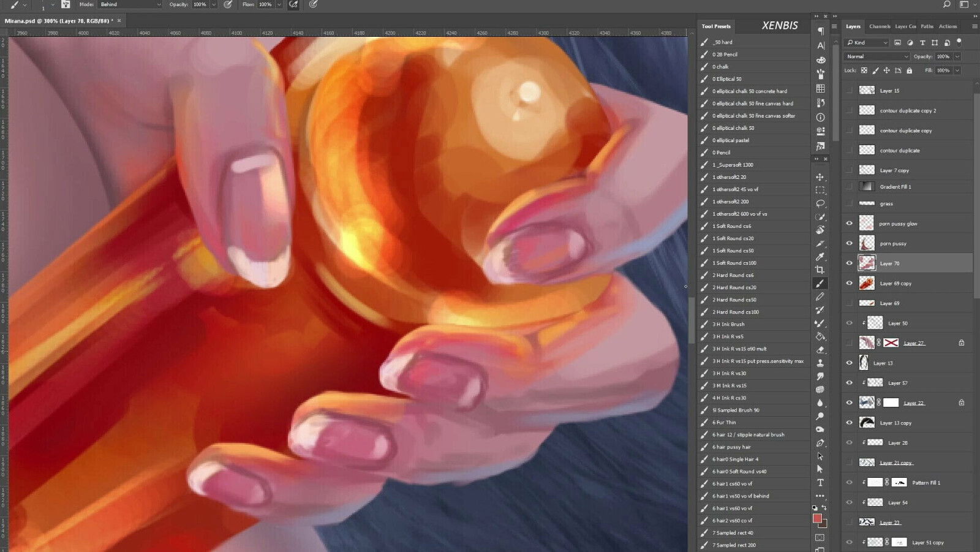Screen dimensions: 980x552
Task: Select the Move tool
Action: (820, 177)
